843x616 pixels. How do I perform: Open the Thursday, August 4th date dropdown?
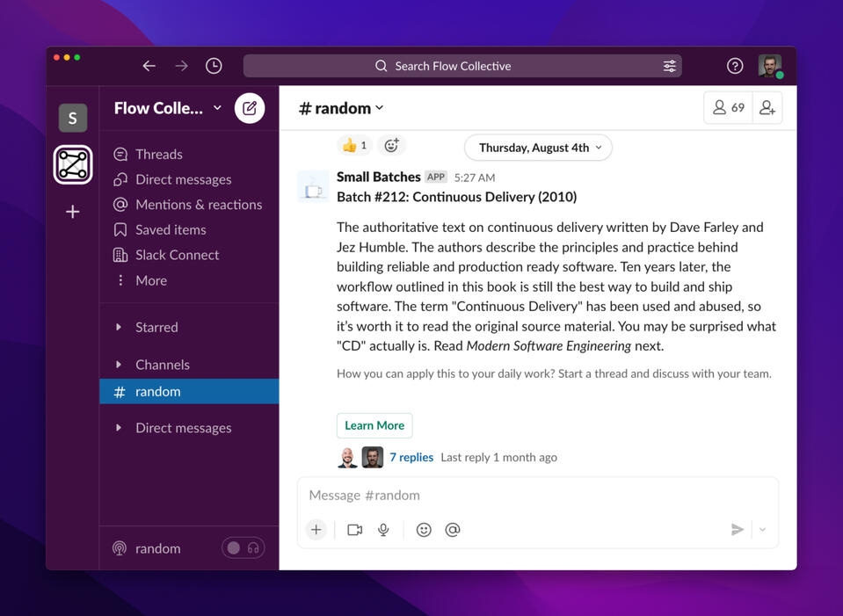pos(538,148)
